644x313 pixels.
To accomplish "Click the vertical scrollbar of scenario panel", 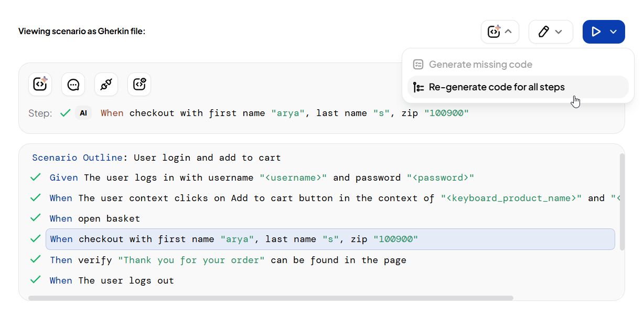I will [622, 202].
